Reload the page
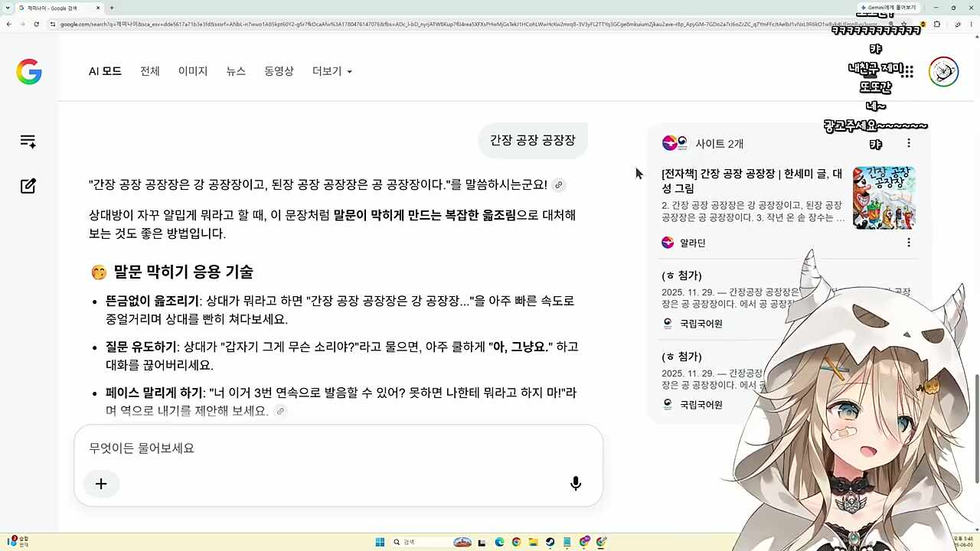The height and width of the screenshot is (551, 980). 37,24
